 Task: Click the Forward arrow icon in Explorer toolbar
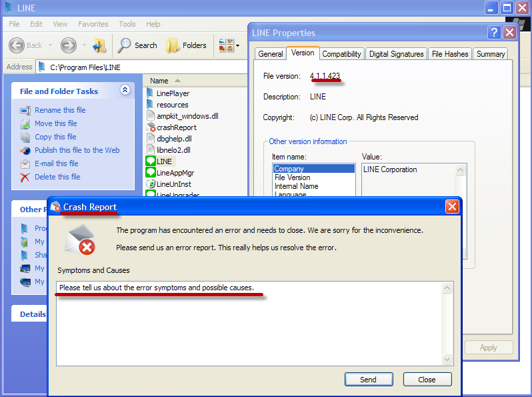click(69, 45)
